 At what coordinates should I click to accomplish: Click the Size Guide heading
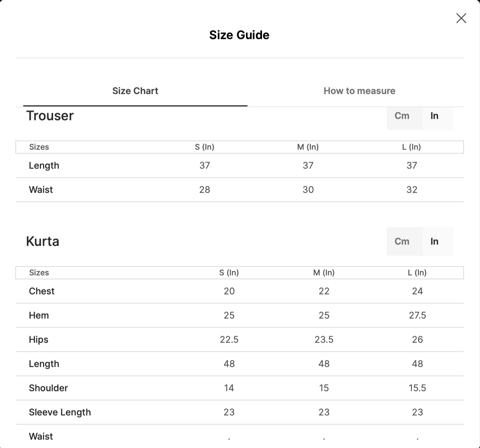point(239,35)
